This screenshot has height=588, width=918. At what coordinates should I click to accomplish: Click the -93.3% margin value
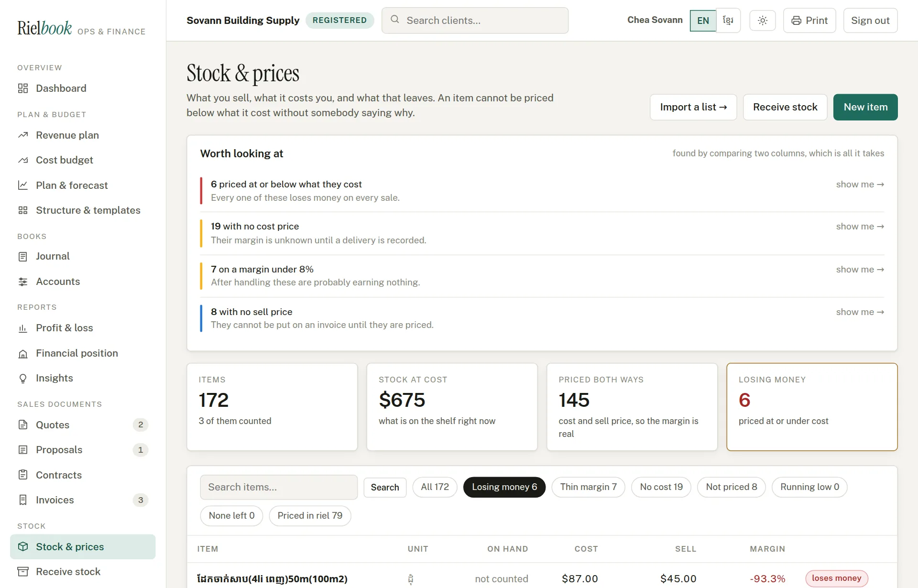[x=767, y=579]
